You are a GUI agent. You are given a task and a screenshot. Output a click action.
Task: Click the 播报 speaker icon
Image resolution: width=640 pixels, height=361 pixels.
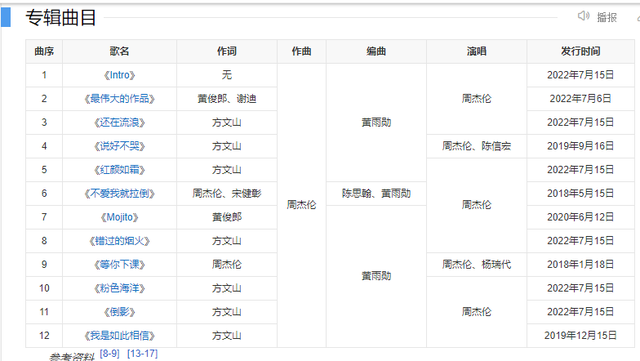(x=583, y=16)
